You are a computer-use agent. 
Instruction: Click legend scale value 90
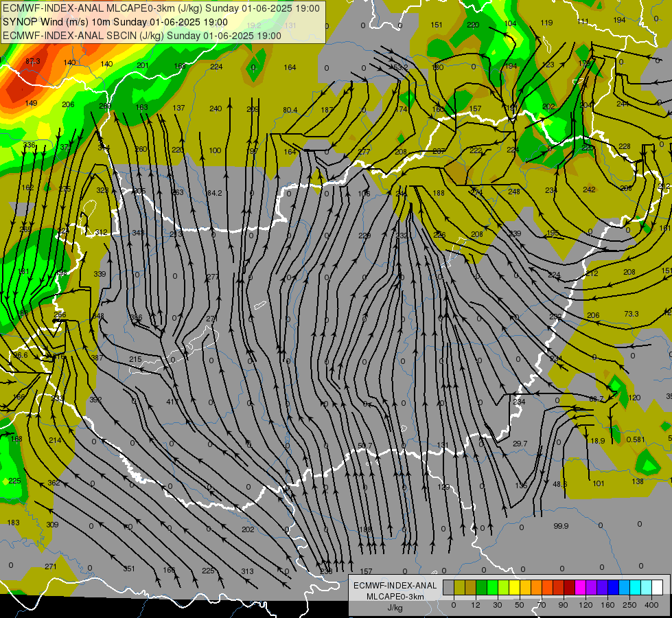(563, 605)
